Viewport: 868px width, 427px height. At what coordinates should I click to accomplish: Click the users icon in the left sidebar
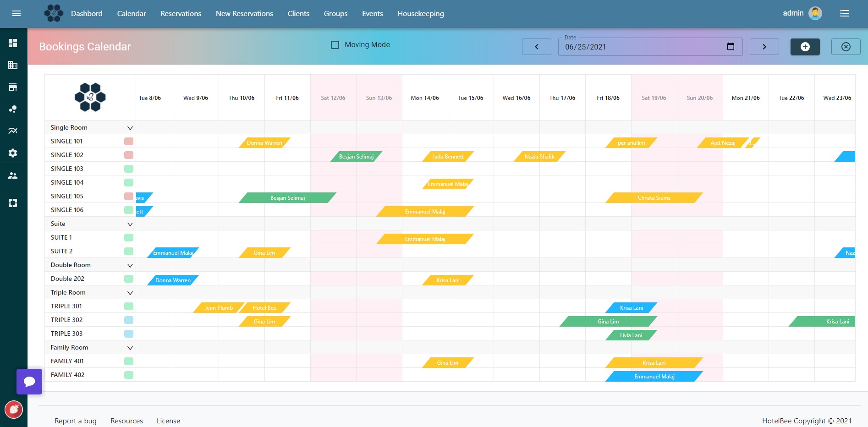[x=12, y=175]
